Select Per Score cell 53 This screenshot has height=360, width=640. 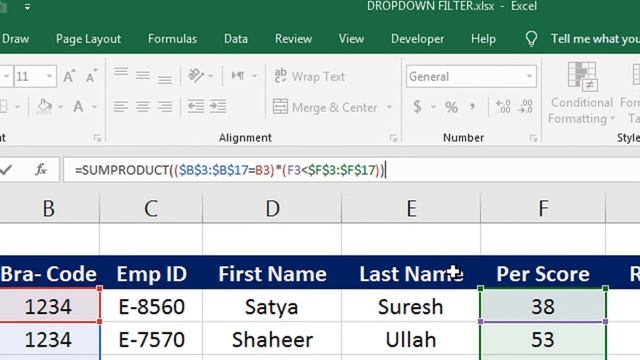pos(543,340)
